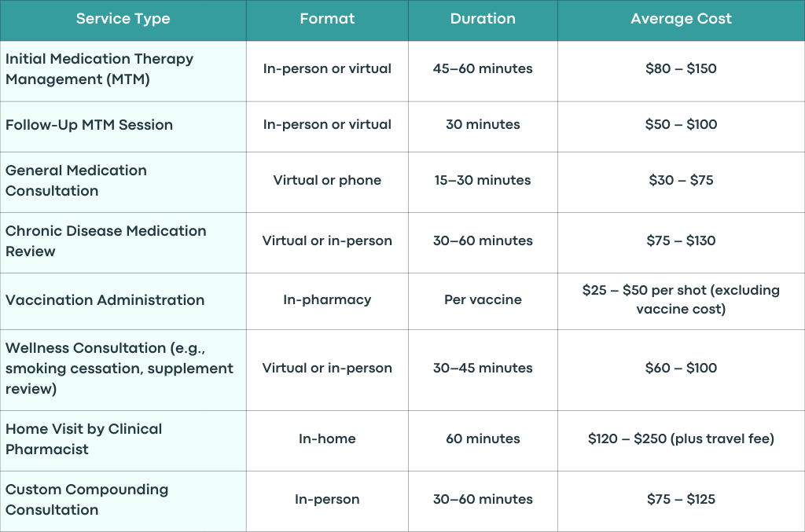The height and width of the screenshot is (532, 805).
Task: Click the $80 – $150 cost cell
Action: pyautogui.click(x=682, y=72)
